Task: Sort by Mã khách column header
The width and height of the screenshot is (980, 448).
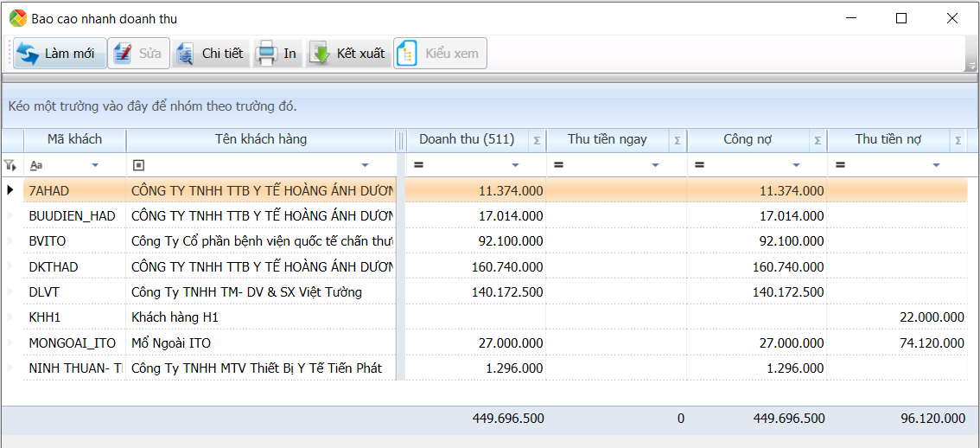Action: click(x=74, y=139)
